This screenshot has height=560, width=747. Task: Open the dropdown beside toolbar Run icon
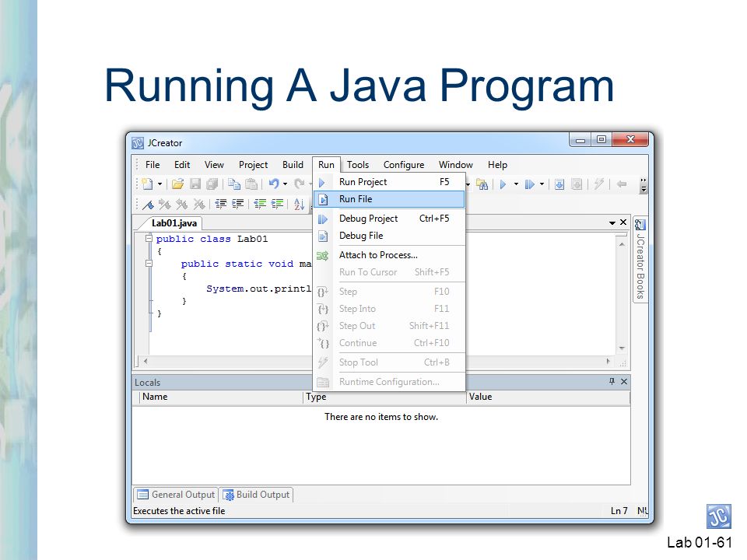pyautogui.click(x=516, y=184)
